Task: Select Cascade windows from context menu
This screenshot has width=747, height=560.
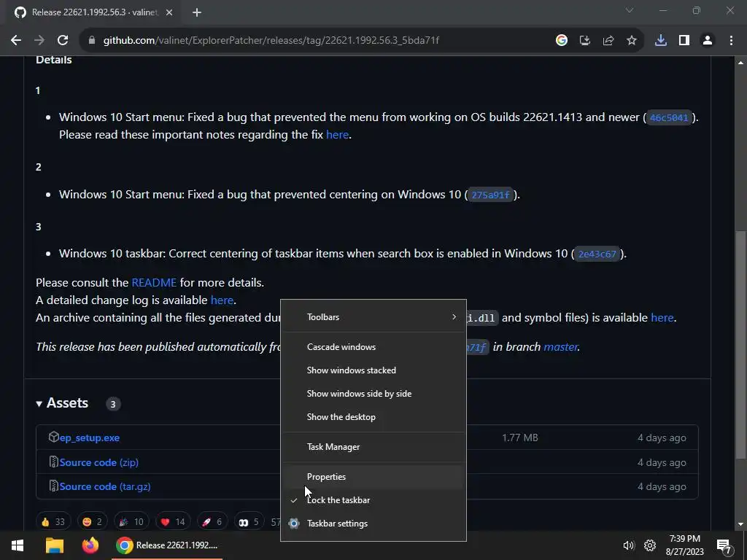Action: pos(373,347)
